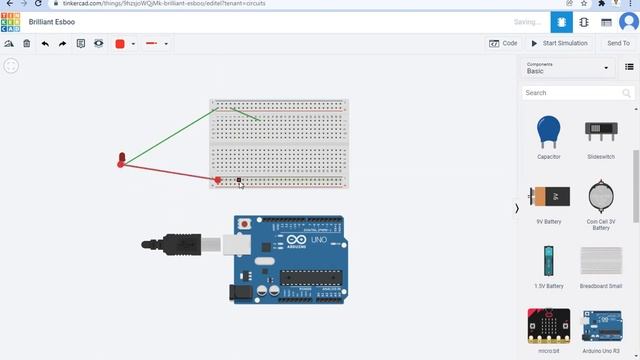Click the search magnifier icon

pos(627,93)
